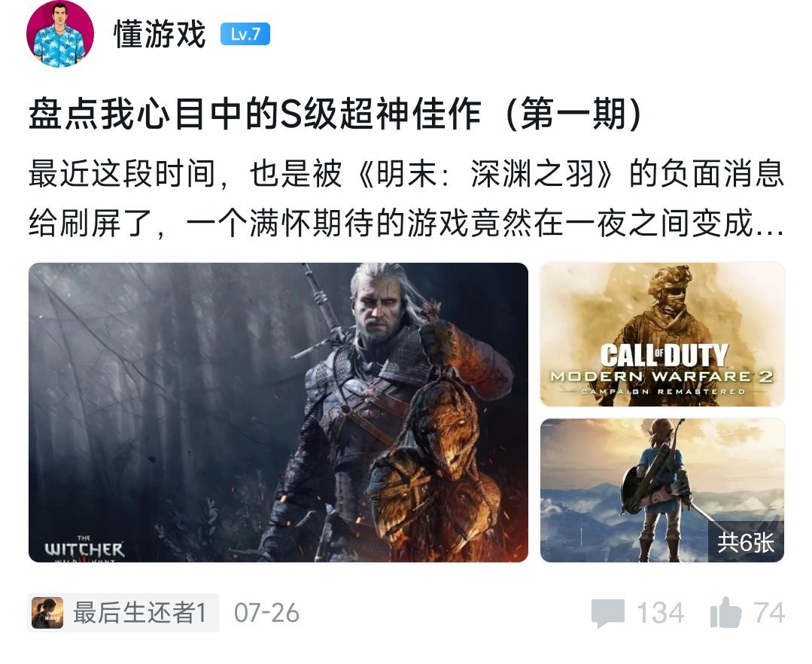This screenshot has width=812, height=664.
Task: Tap the Lv.7 level badge
Action: 245,34
